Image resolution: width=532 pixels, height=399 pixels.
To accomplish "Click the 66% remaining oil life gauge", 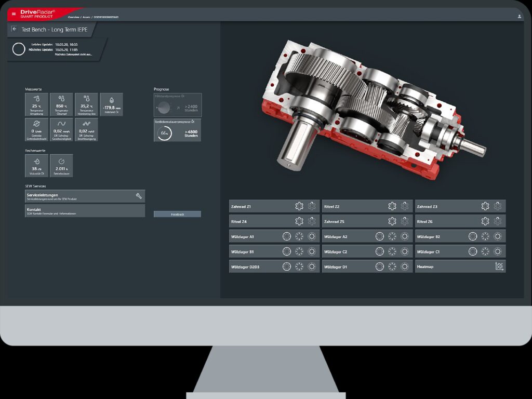I will coord(164,134).
